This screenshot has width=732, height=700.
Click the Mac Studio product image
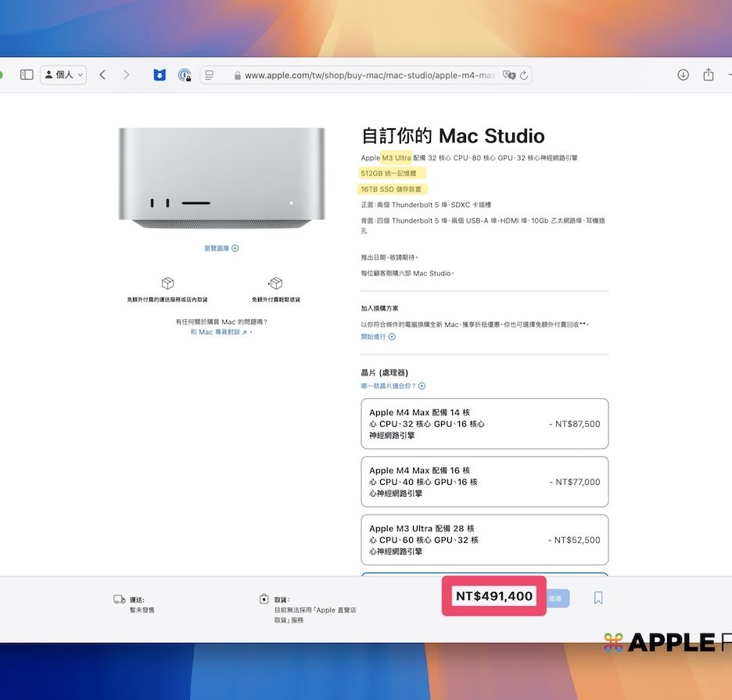coord(221,178)
